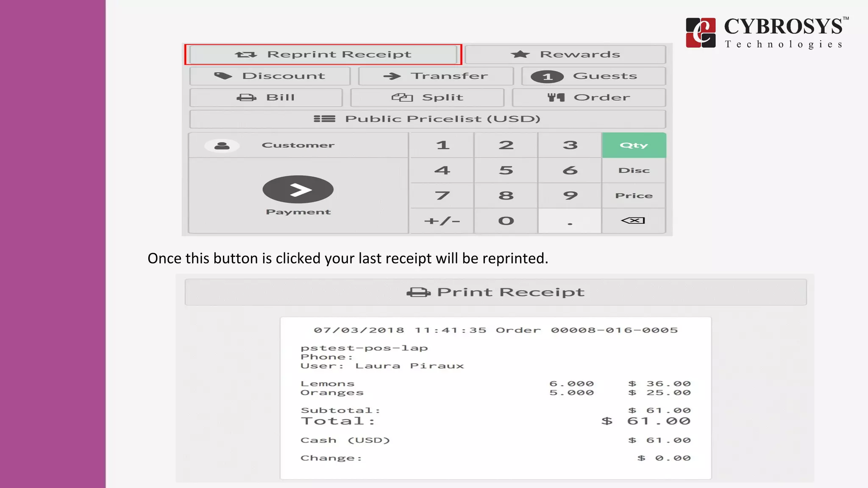Screen dimensions: 868x488
Task: Click the Print Receipt button
Action: click(495, 292)
